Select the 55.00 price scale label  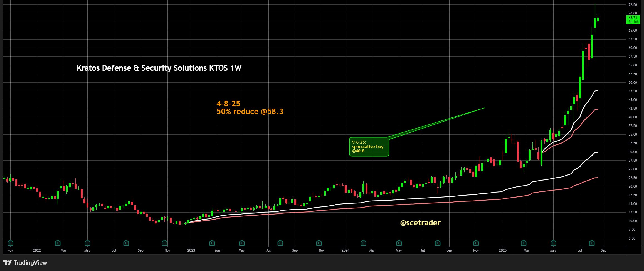click(633, 65)
